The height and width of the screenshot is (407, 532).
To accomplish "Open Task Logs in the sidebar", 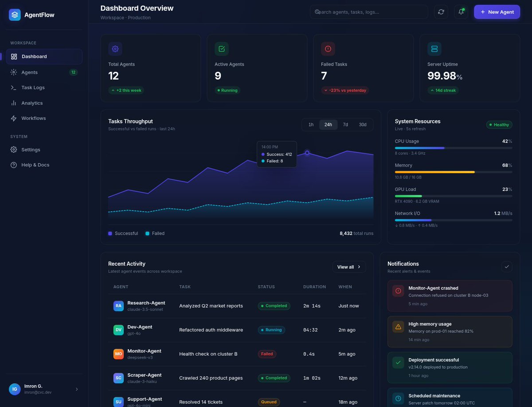I will [x=44, y=87].
